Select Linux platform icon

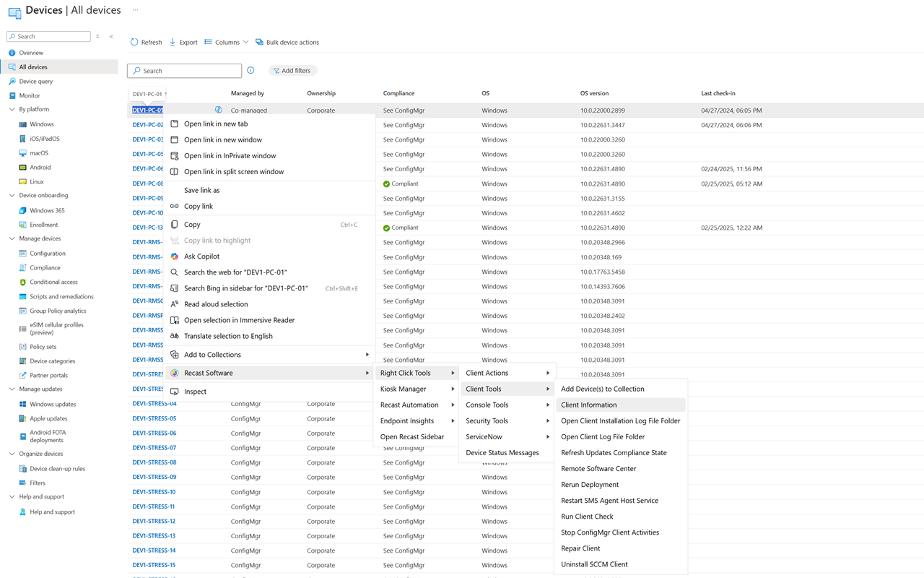22,181
